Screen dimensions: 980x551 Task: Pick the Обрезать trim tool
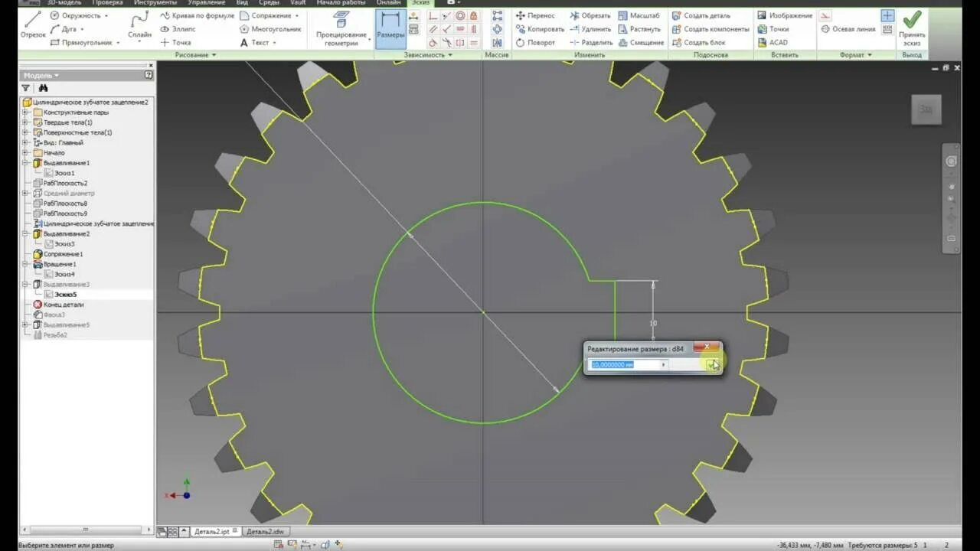coord(590,15)
